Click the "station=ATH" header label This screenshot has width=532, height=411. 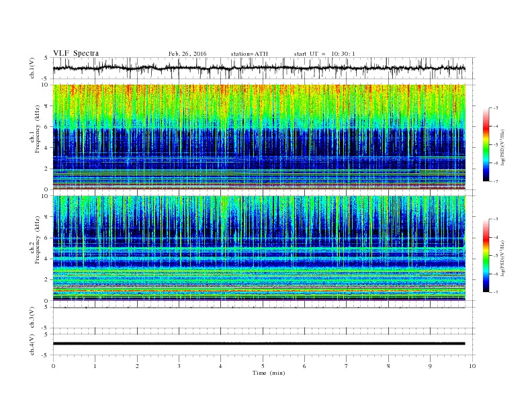tap(249, 54)
